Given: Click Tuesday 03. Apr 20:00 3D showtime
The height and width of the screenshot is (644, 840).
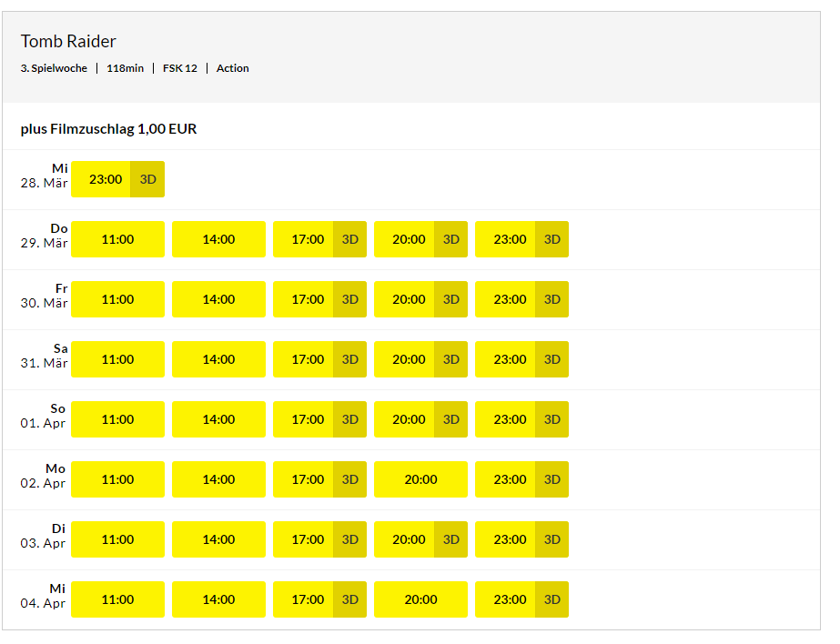Looking at the screenshot, I should point(420,539).
